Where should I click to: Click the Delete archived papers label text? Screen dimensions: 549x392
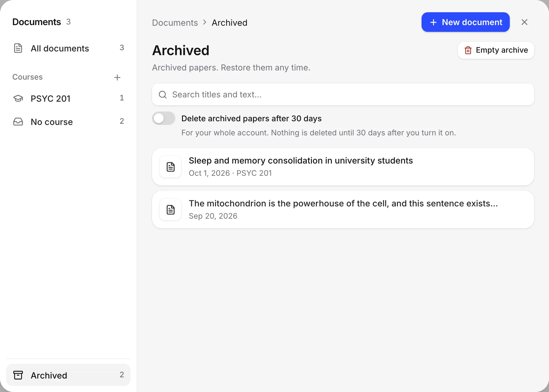click(x=252, y=119)
